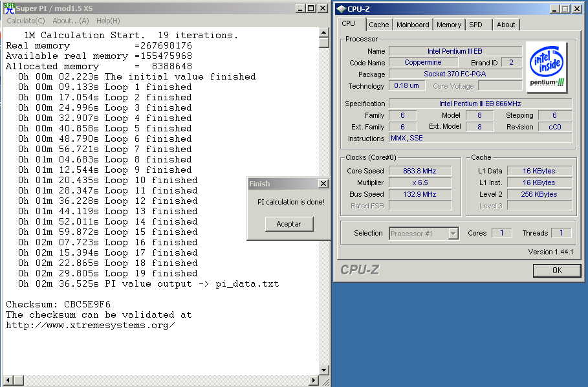
Task: Click the Family value 6 field
Action: (402, 115)
